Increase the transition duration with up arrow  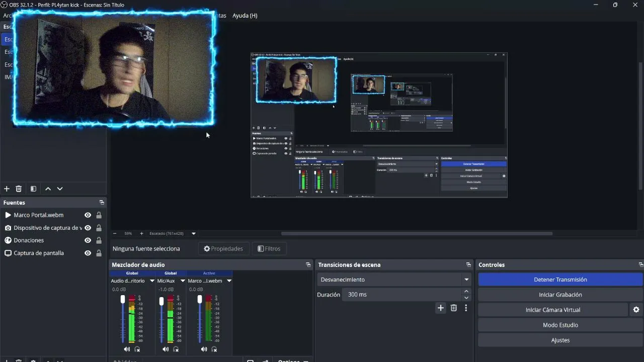[x=466, y=292]
